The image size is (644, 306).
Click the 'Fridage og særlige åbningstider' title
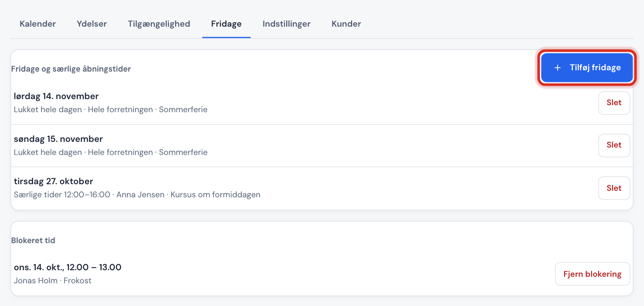pos(71,69)
